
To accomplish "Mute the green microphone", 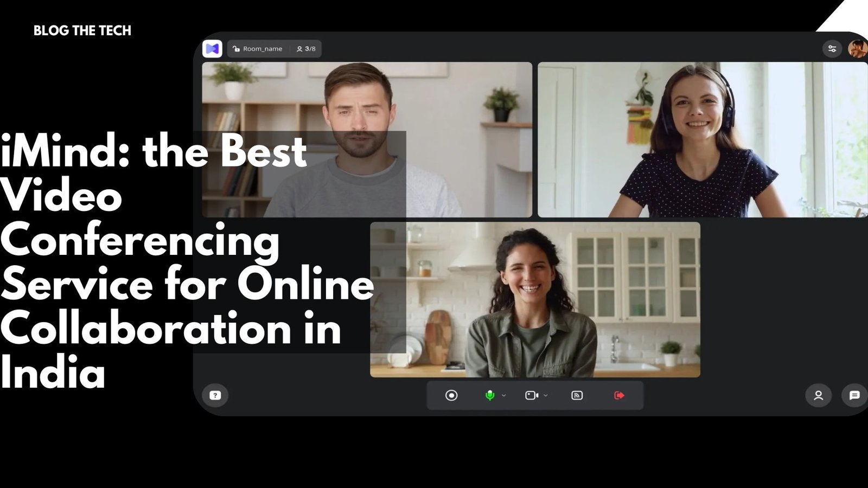I will click(489, 395).
